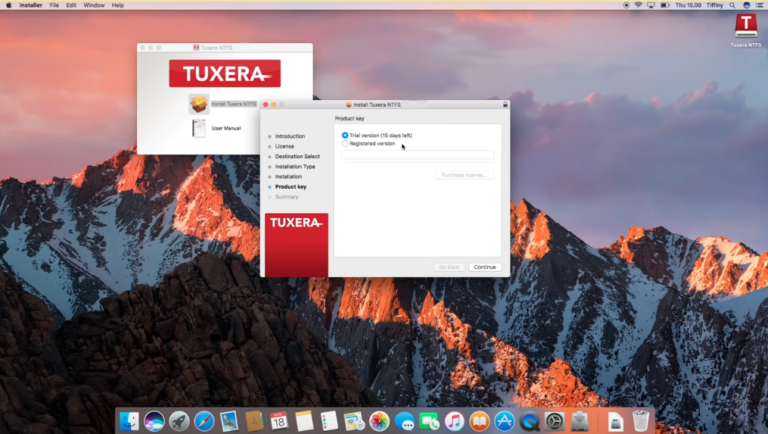Open the Edit menu

[x=71, y=5]
